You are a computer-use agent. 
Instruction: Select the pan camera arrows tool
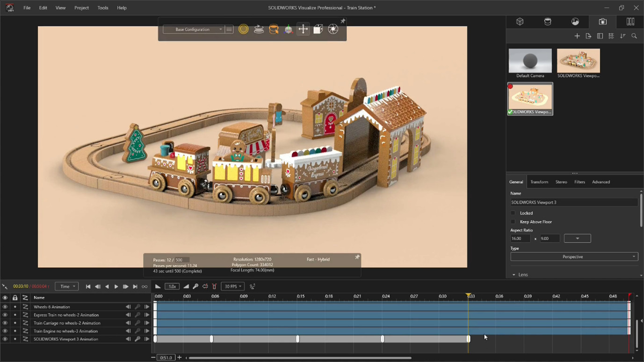[x=303, y=29]
